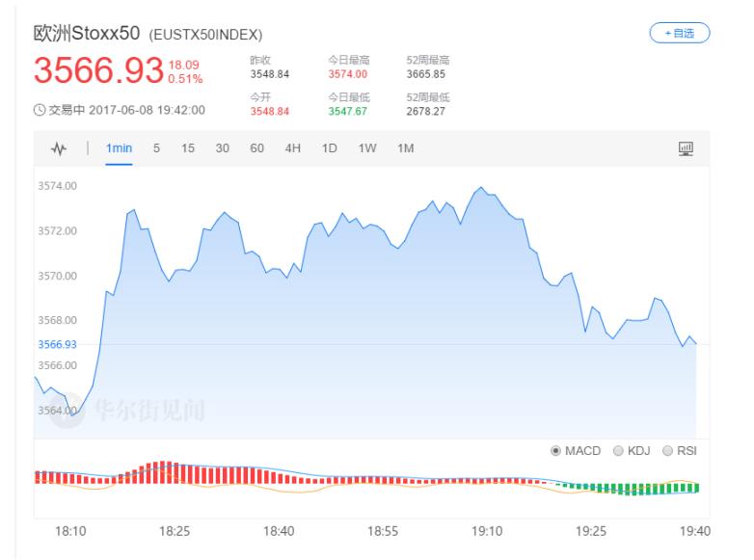The image size is (754, 560).
Task: Click the 欧洲Stoxx50 index title
Action: (x=88, y=34)
